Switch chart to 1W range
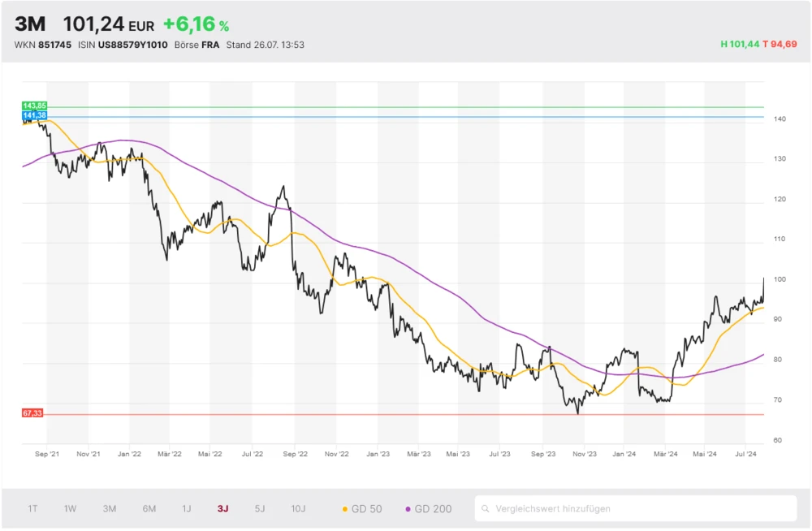Image resolution: width=812 pixels, height=531 pixels. pos(71,509)
